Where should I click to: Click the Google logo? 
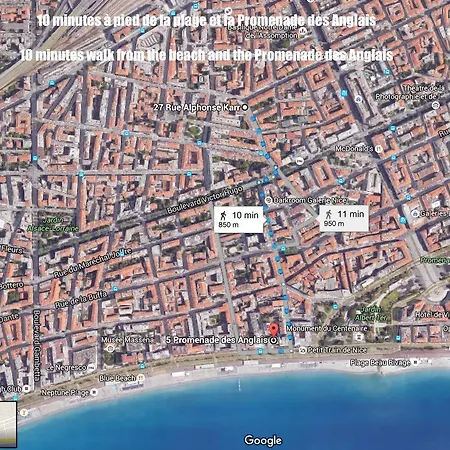[263, 440]
